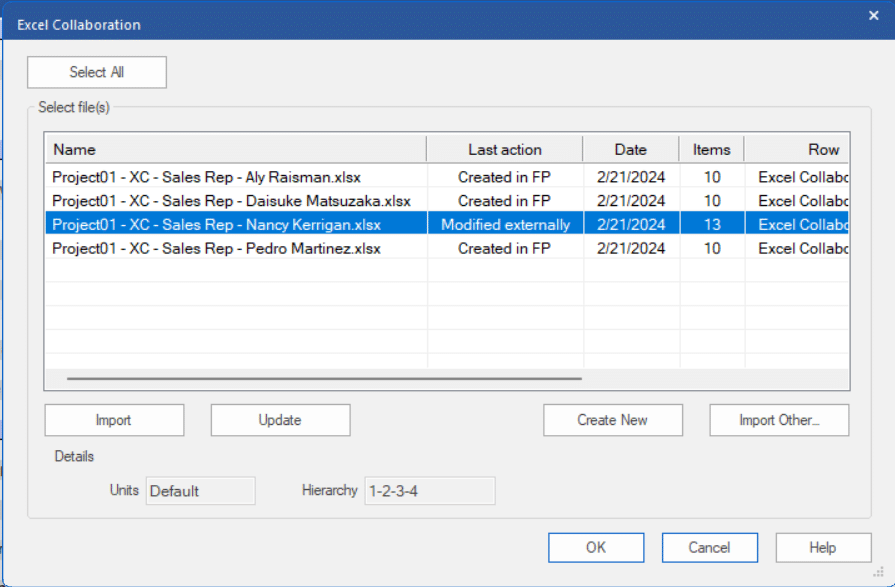Viewport: 895px width, 587px height.
Task: Open the Help button
Action: point(823,548)
